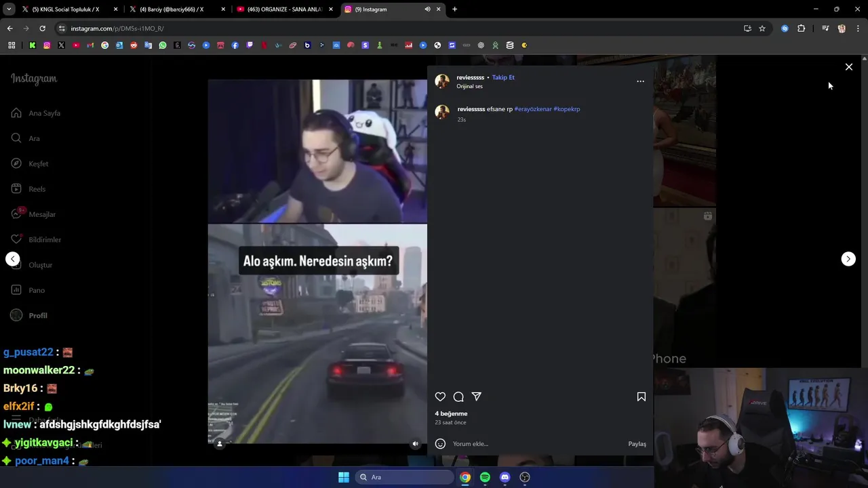The width and height of the screenshot is (868, 488).
Task: Save post with the bookmark icon
Action: 642,396
